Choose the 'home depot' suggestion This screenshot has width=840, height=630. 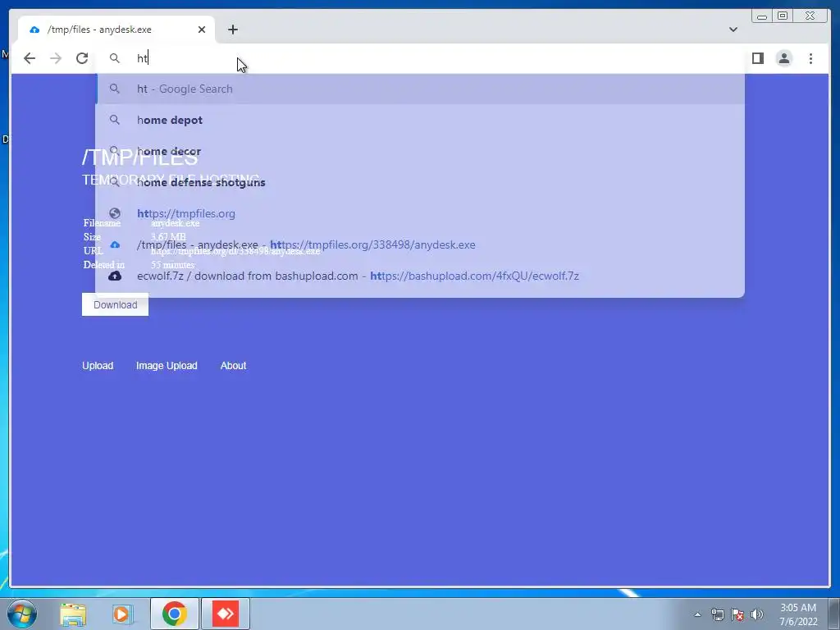pos(421,120)
